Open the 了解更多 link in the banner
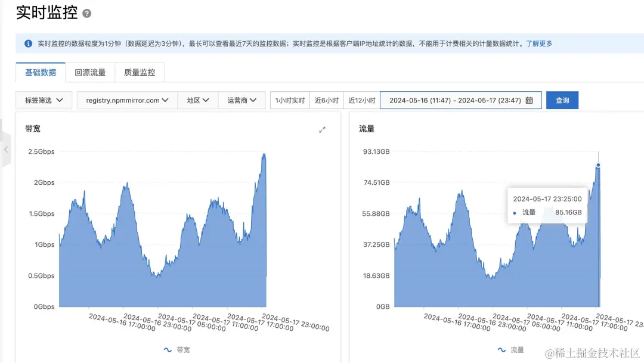Viewport: 644px width, 363px height. click(x=538, y=43)
